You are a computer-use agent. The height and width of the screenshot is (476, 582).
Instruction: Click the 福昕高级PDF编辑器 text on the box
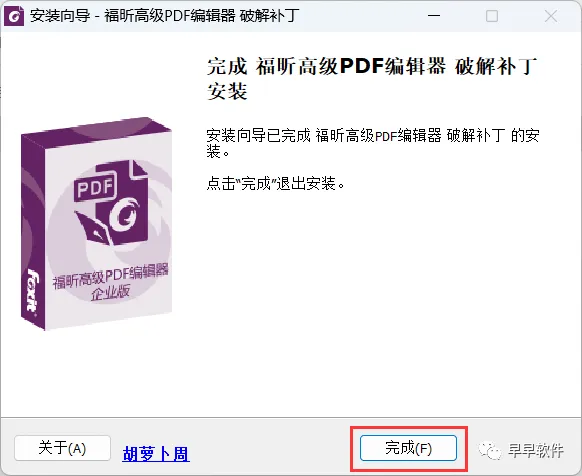pos(111,277)
